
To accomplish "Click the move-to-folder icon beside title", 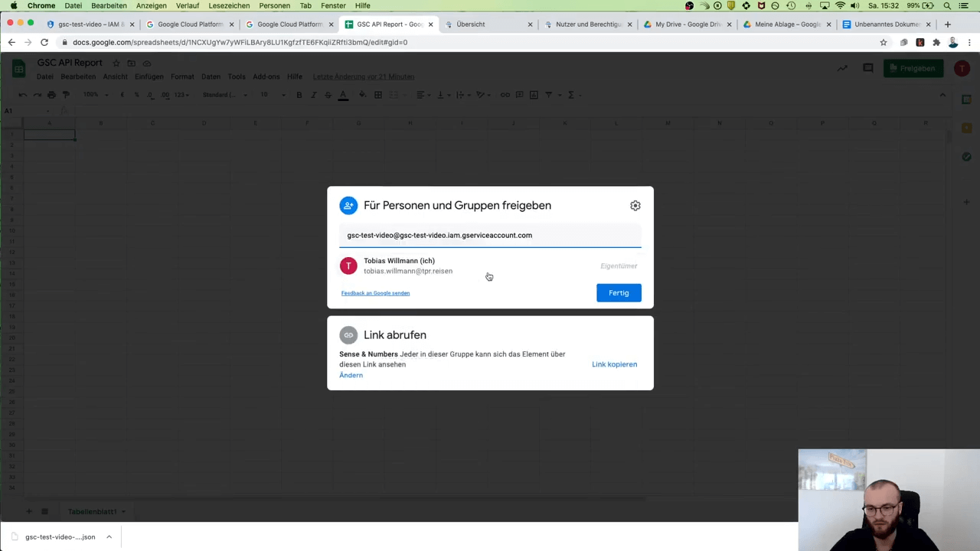I will pyautogui.click(x=132, y=63).
